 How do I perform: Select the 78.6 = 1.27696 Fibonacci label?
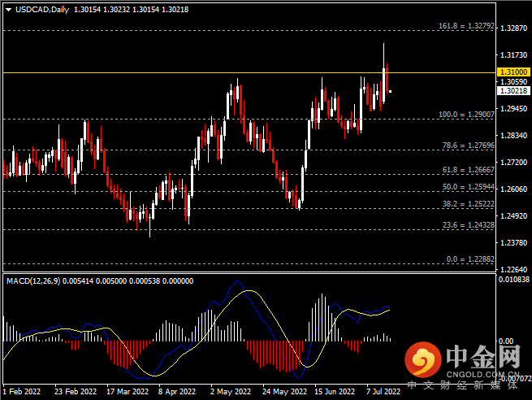click(x=468, y=146)
